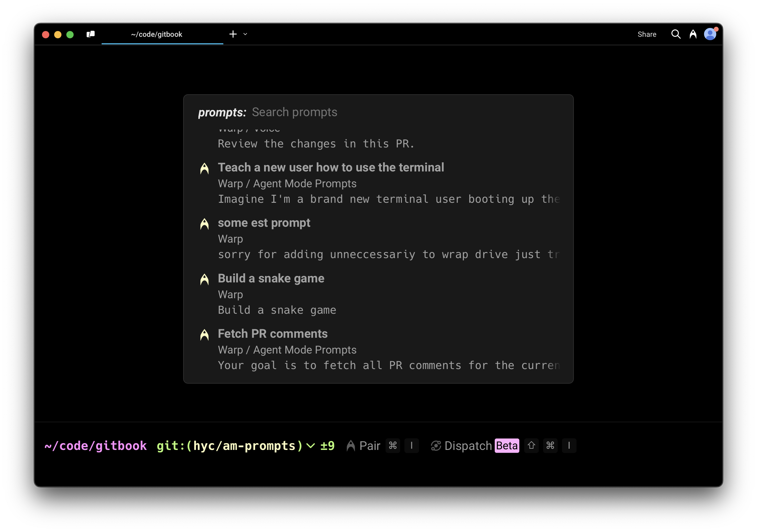Click the Warp icon beside Fetch PR comments

pyautogui.click(x=204, y=335)
